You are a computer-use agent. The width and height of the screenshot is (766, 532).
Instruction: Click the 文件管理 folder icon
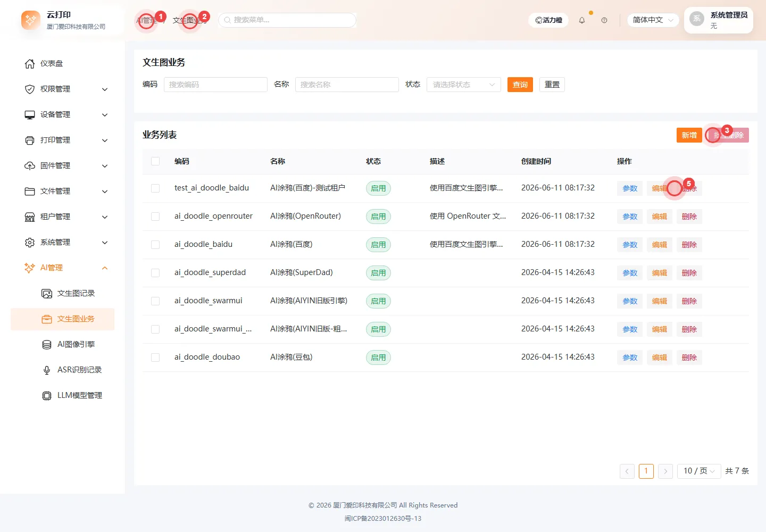click(30, 192)
